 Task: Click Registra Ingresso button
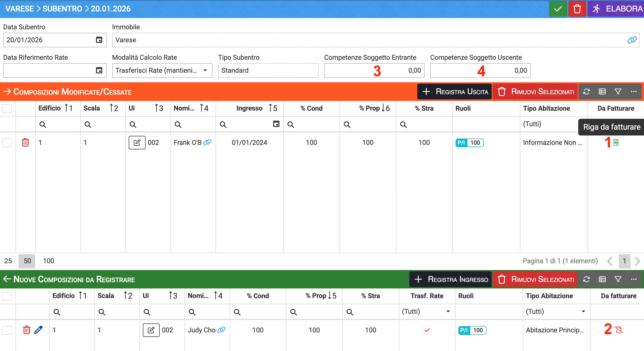click(450, 279)
